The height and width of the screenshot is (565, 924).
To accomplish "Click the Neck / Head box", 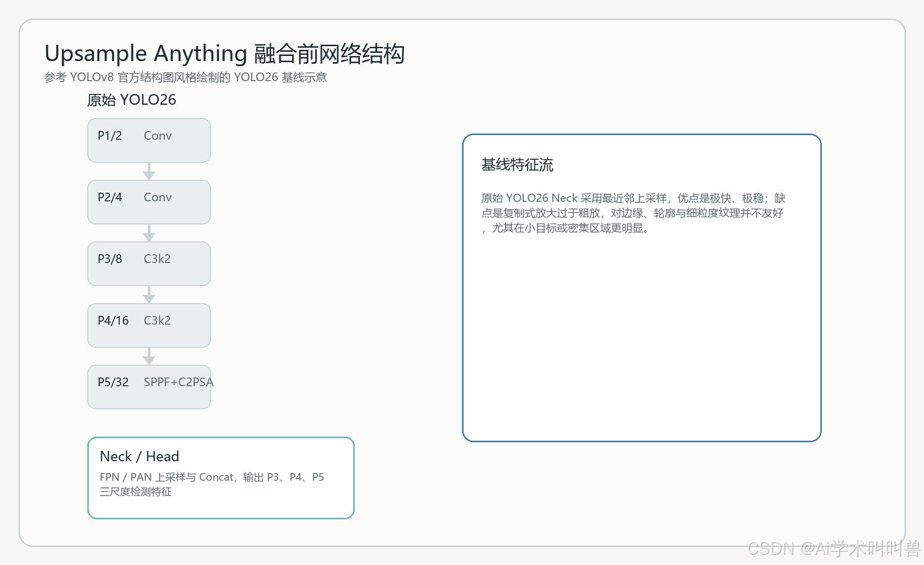I will [x=221, y=478].
